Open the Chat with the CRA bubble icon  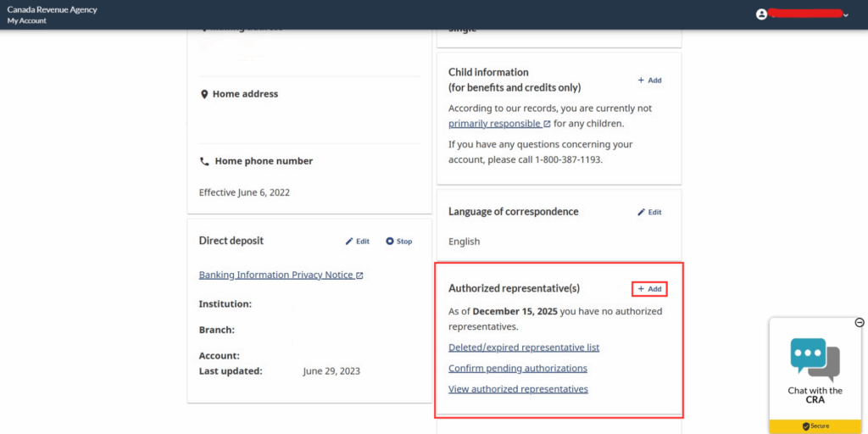coord(814,358)
